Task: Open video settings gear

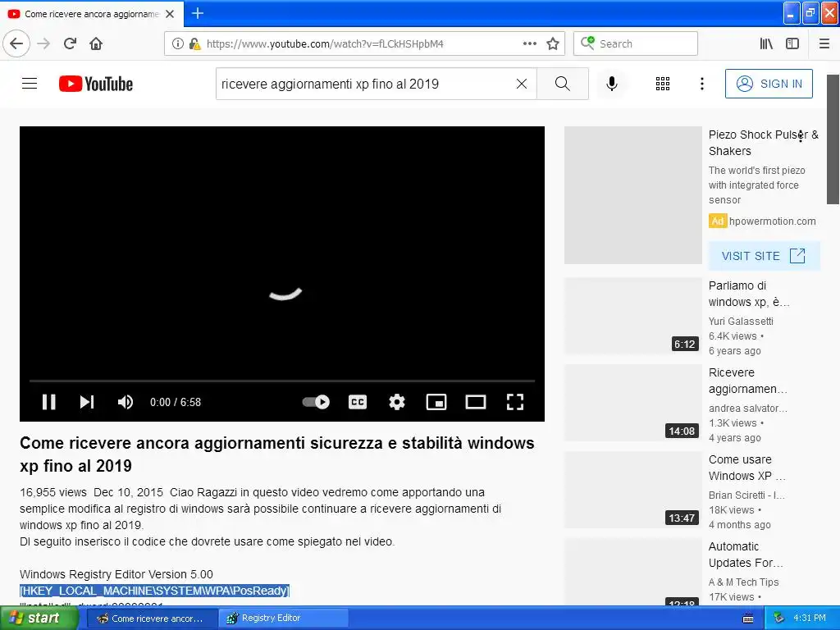Action: [x=397, y=402]
